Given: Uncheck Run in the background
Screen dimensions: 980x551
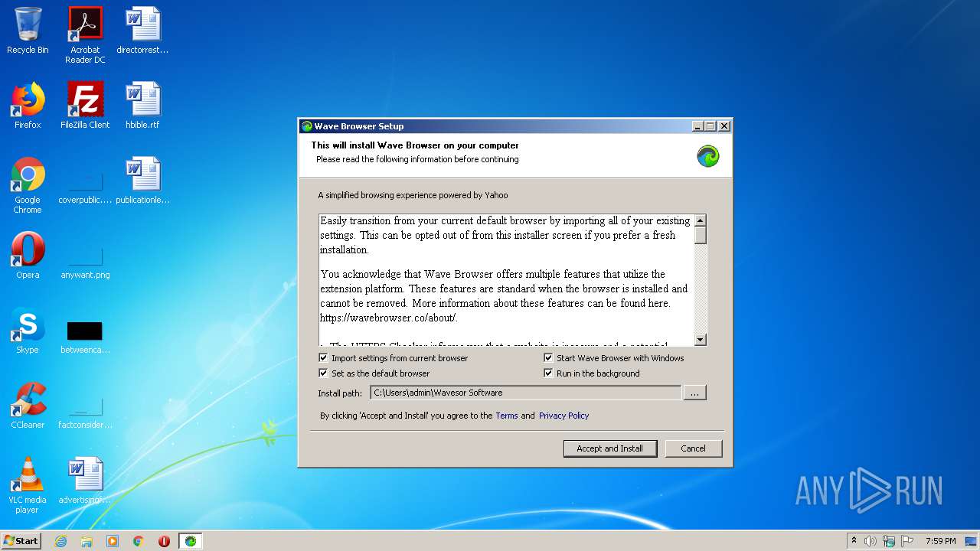Looking at the screenshot, I should (548, 373).
